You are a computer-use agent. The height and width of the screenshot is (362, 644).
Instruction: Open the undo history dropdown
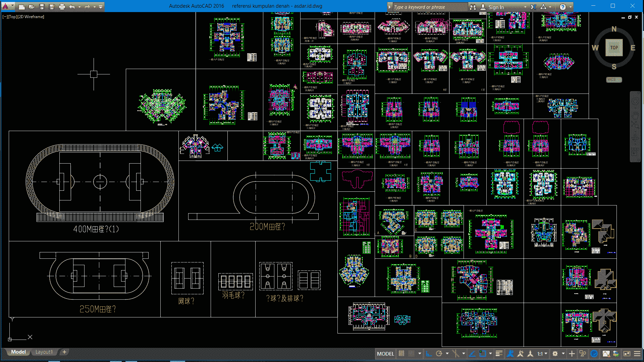click(79, 7)
